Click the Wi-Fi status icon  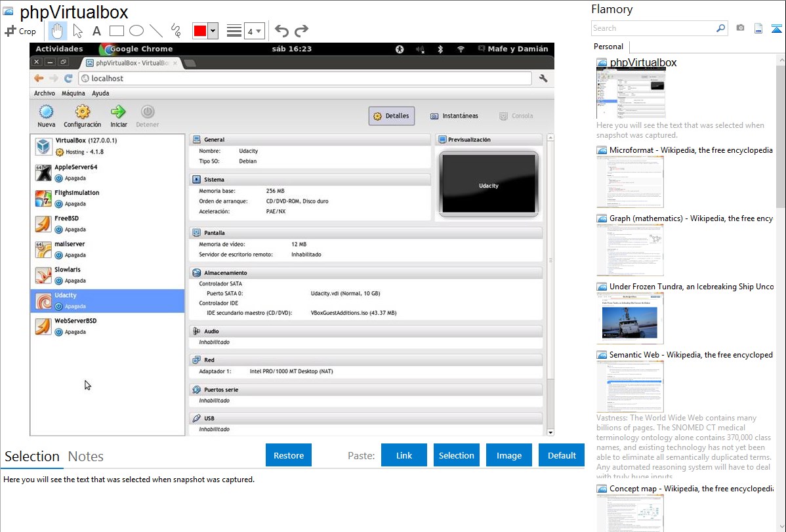(461, 49)
